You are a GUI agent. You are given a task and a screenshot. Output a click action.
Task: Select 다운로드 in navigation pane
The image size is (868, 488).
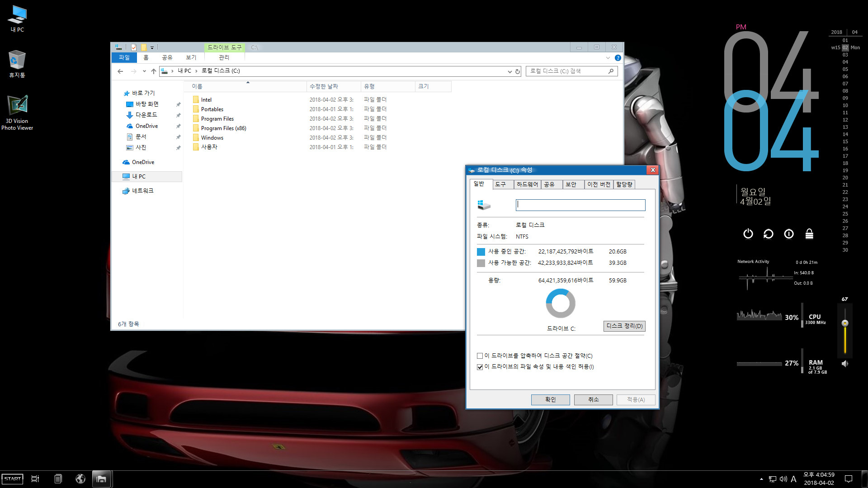[146, 115]
